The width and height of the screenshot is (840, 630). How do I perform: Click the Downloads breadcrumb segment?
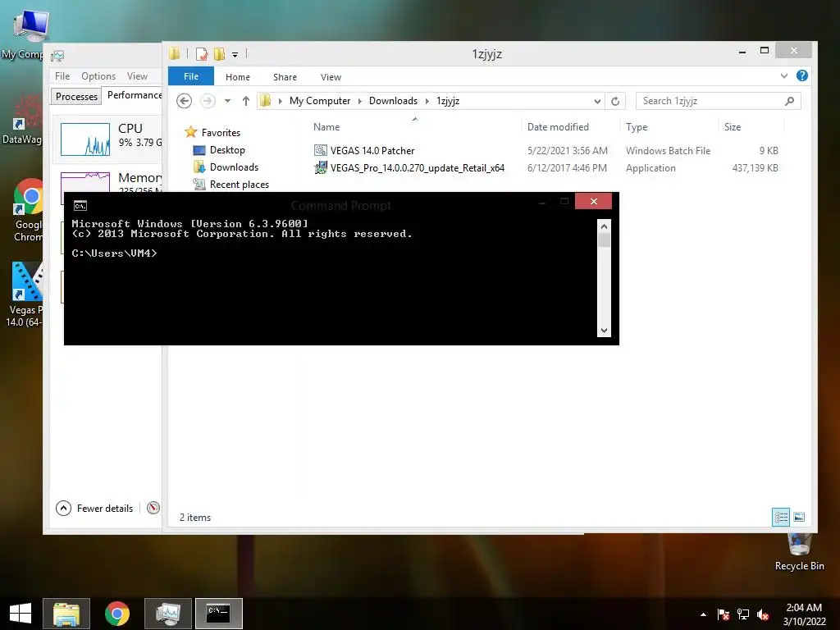[393, 101]
